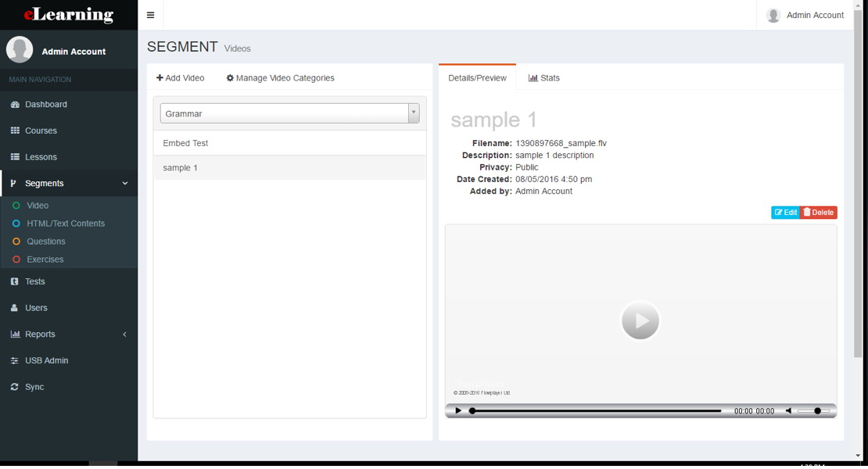Toggle sidebar with the hamburger icon
Image resolution: width=868 pixels, height=469 pixels.
pyautogui.click(x=150, y=14)
